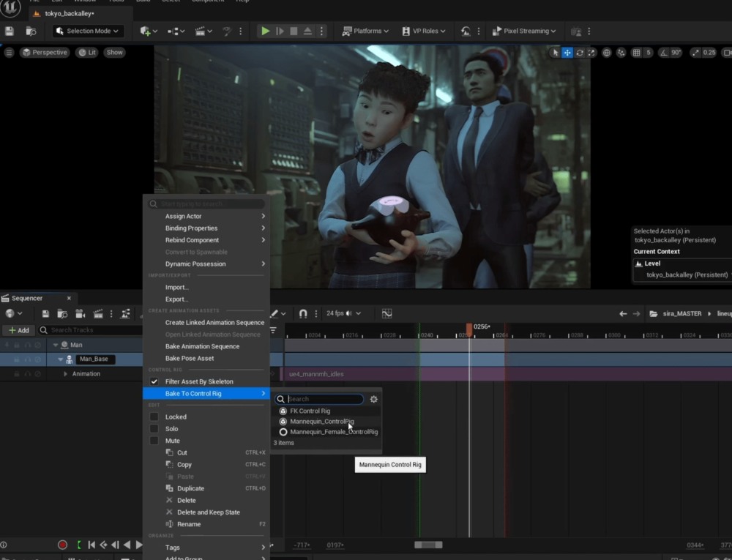Viewport: 732px width, 560px height.
Task: Toggle the Solo checkbox
Action: pyautogui.click(x=154, y=428)
